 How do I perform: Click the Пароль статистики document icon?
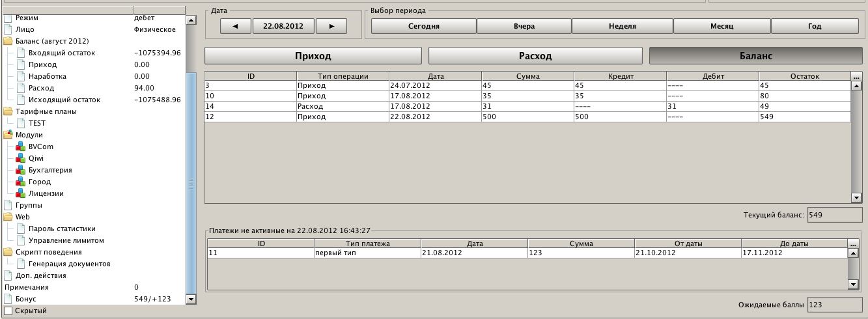[x=21, y=229]
